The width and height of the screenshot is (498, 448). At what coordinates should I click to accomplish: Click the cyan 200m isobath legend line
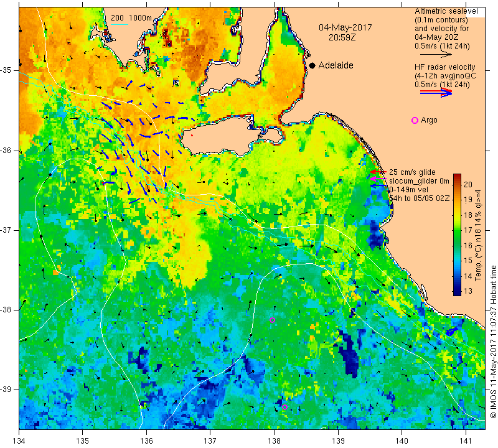120,24
